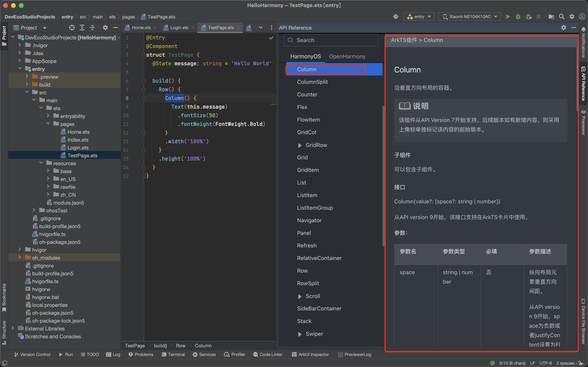Select the HarmonyOS API tab
The image size is (588, 367).
coord(306,56)
